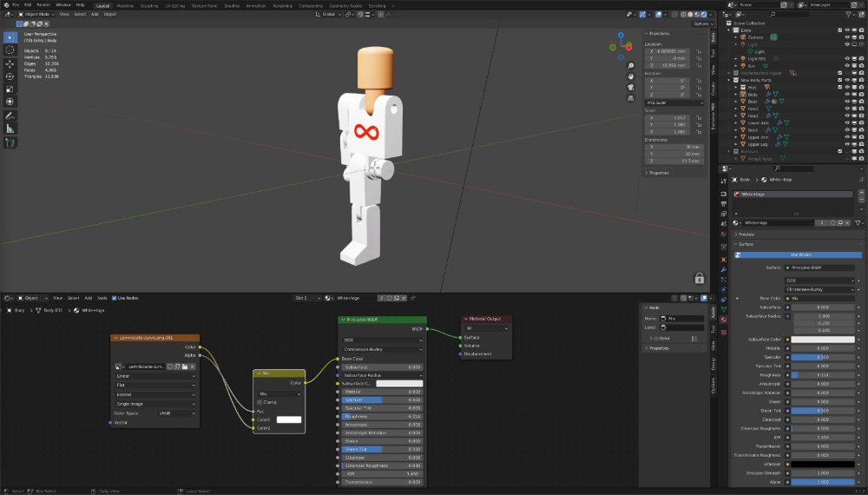Click the Base Color Mix field in properties
Screen dimensions: 868x495
point(820,299)
